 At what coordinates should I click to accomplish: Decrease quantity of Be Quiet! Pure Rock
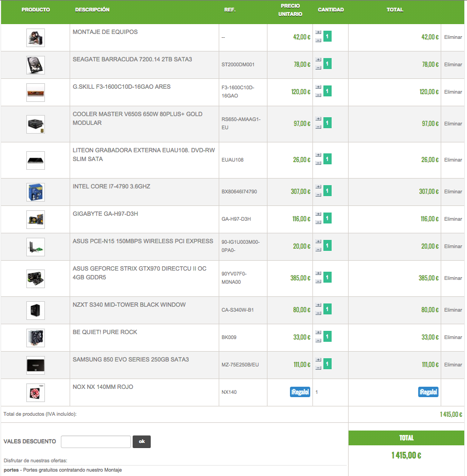318,340
